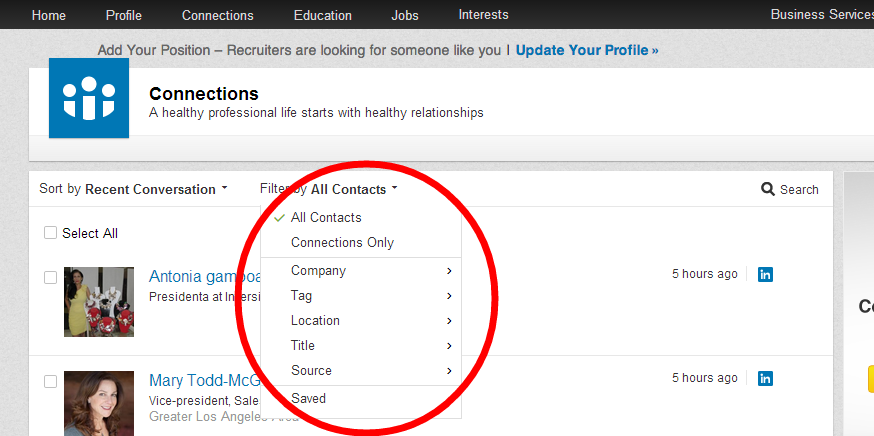Select the Source filter option
The image size is (874, 436).
click(360, 371)
